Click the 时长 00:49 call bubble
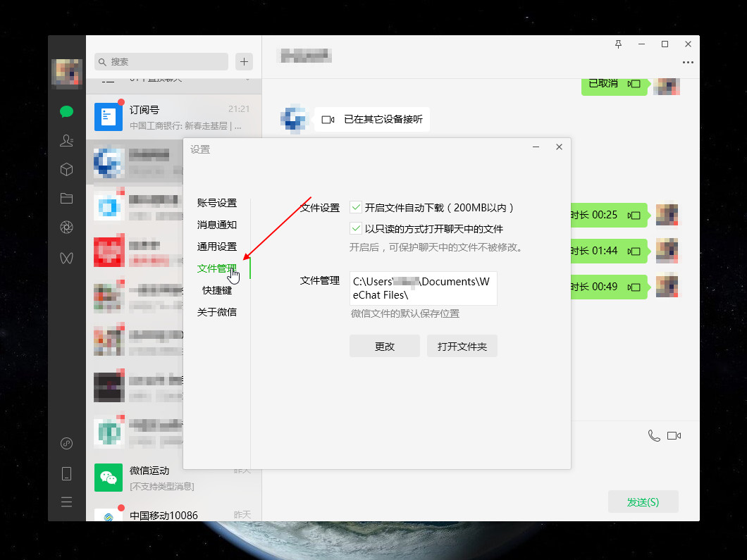This screenshot has height=560, width=747. pos(609,287)
